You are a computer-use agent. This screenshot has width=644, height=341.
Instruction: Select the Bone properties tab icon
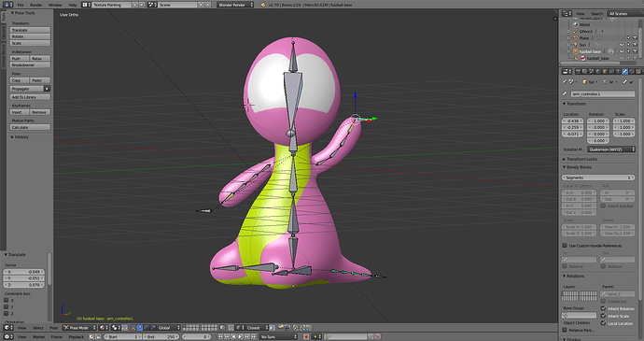(x=624, y=72)
